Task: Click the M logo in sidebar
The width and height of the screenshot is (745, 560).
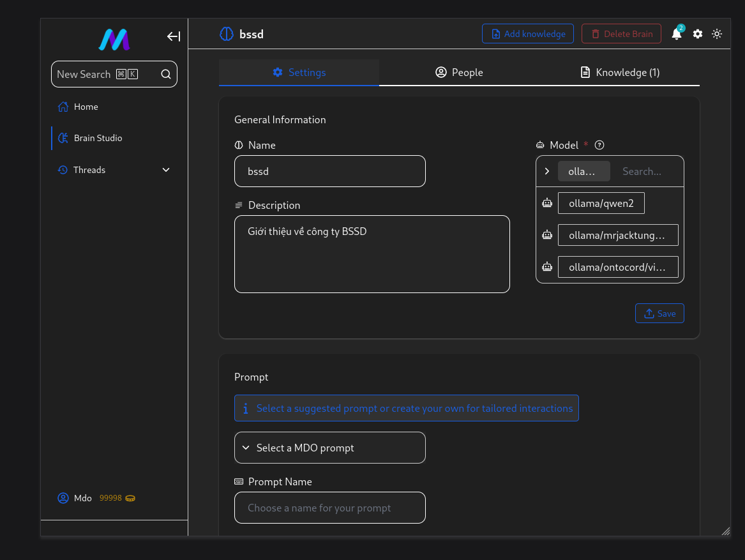Action: click(114, 40)
